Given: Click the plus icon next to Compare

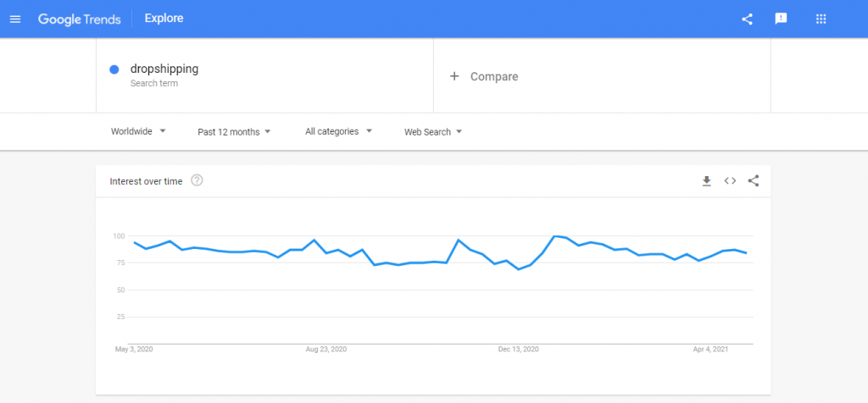Looking at the screenshot, I should click(x=454, y=76).
